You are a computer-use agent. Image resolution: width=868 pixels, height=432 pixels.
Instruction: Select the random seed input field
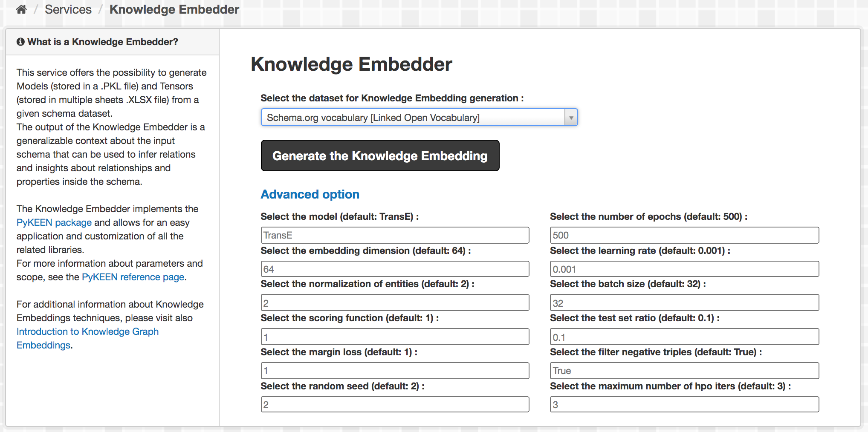395,404
